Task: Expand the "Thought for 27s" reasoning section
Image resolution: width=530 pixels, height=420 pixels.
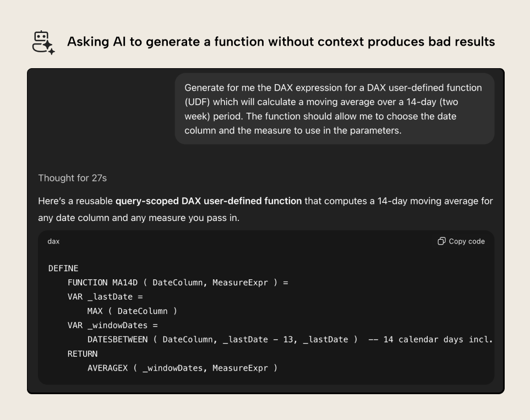Action: (72, 178)
